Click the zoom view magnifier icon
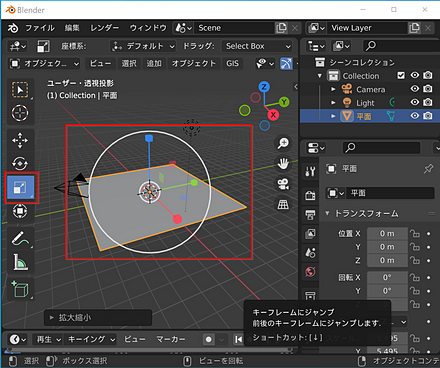Image resolution: width=440 pixels, height=368 pixels. [x=283, y=143]
